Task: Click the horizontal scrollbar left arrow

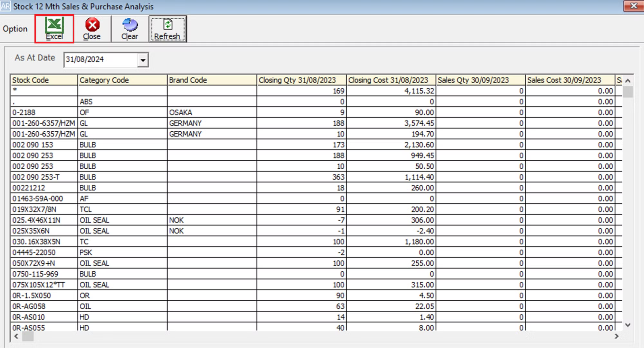Action: pyautogui.click(x=16, y=336)
